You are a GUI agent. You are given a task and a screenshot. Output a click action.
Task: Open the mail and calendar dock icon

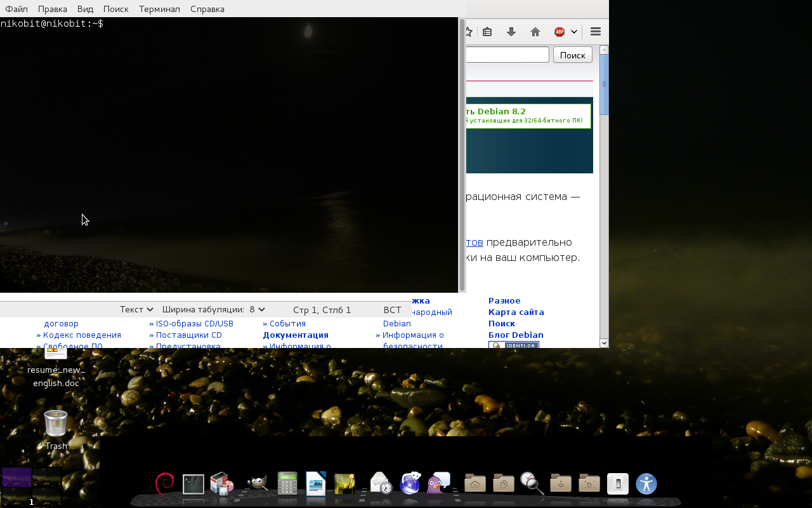point(381,484)
